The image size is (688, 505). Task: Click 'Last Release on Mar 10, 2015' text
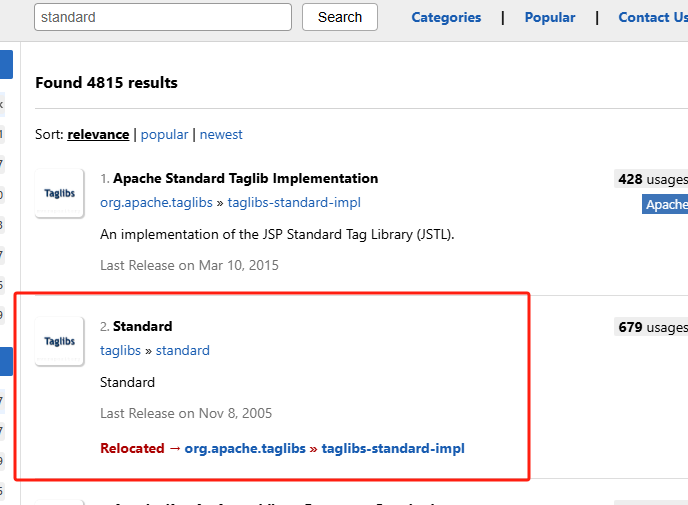coord(189,265)
